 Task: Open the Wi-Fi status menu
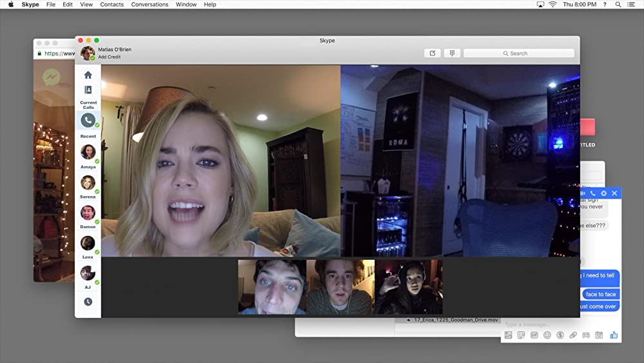point(553,5)
